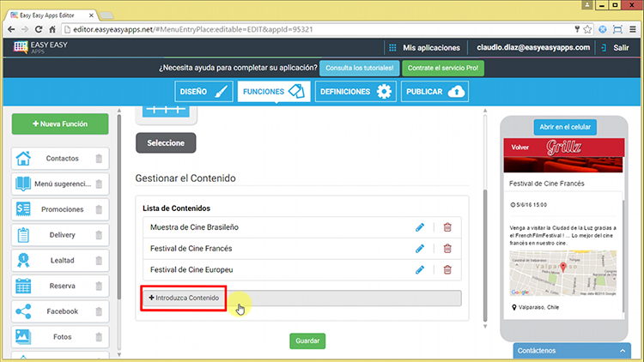This screenshot has width=644, height=362.
Task: Go to the Publicar tab
Action: tap(434, 92)
